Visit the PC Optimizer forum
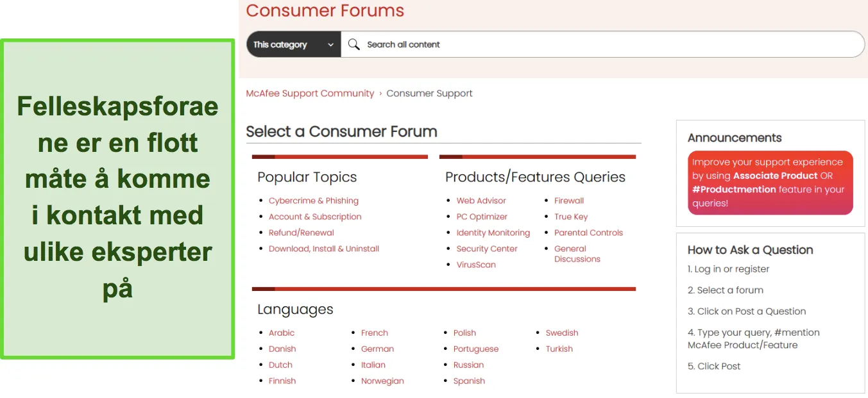The image size is (868, 398). [x=481, y=217]
